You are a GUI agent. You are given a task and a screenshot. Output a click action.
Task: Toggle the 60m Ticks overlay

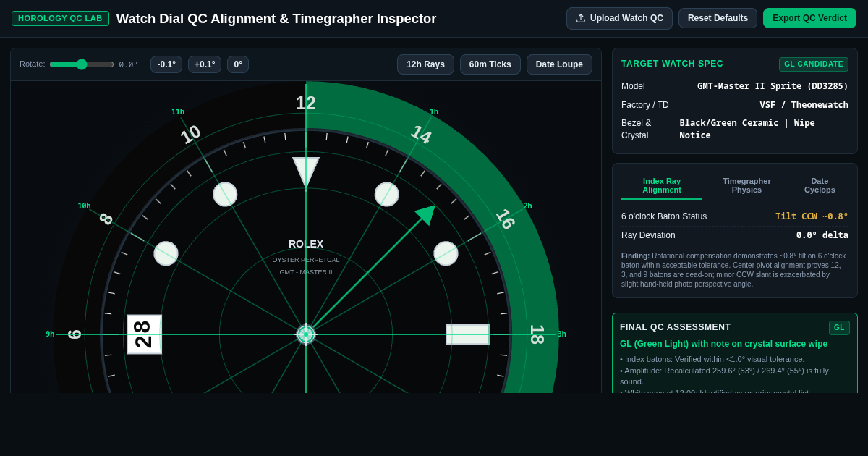tap(490, 64)
